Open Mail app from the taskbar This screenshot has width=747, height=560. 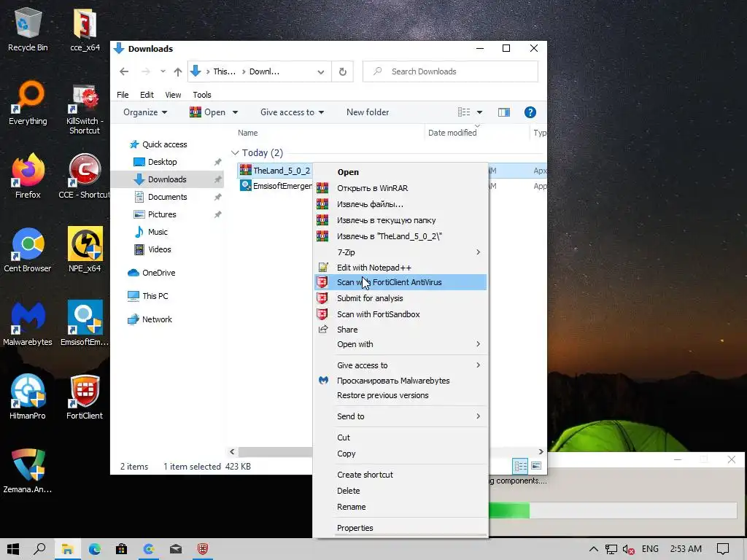176,549
